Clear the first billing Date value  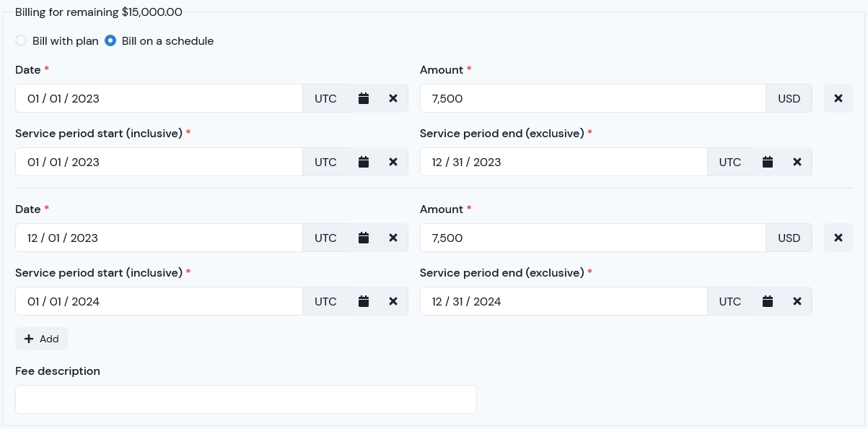(x=393, y=98)
